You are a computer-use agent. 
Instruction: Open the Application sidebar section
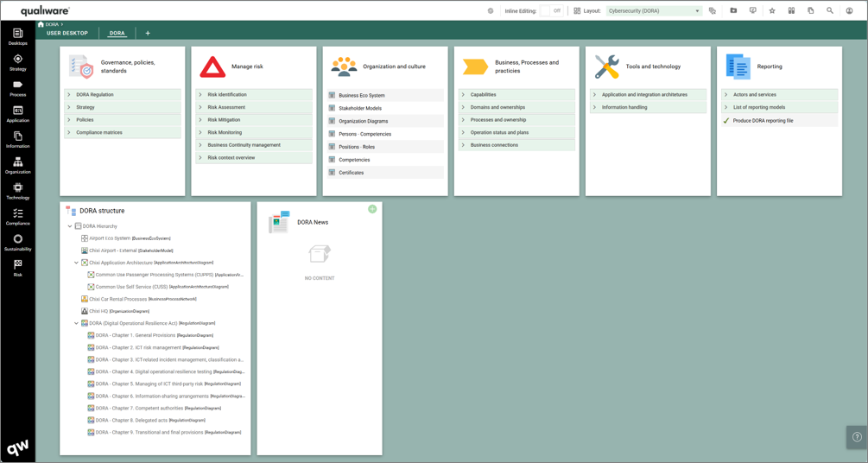tap(18, 114)
